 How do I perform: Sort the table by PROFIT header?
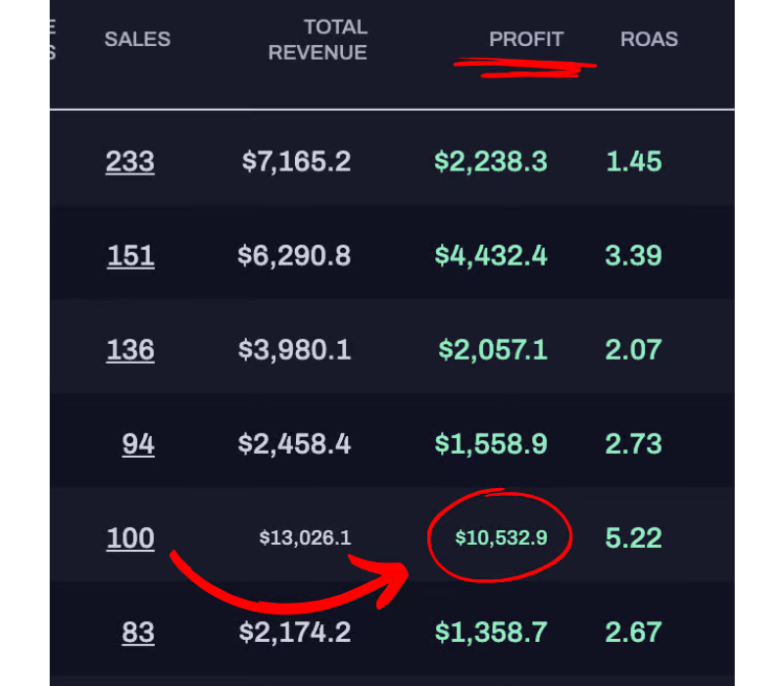point(526,39)
